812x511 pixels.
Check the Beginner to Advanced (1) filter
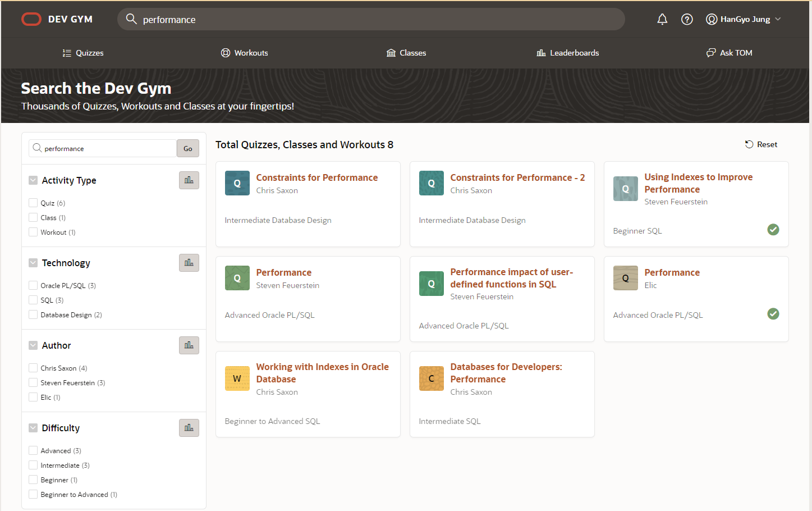click(x=33, y=494)
